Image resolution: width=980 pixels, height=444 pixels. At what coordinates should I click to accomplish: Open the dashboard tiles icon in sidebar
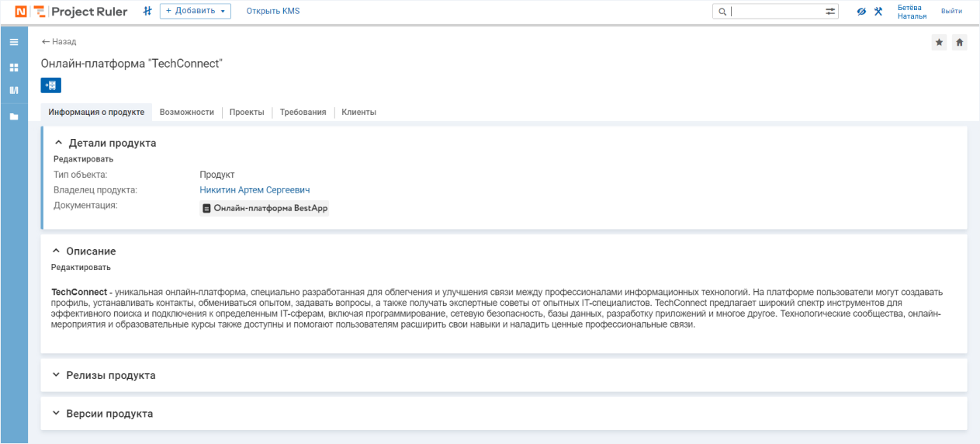click(x=14, y=68)
